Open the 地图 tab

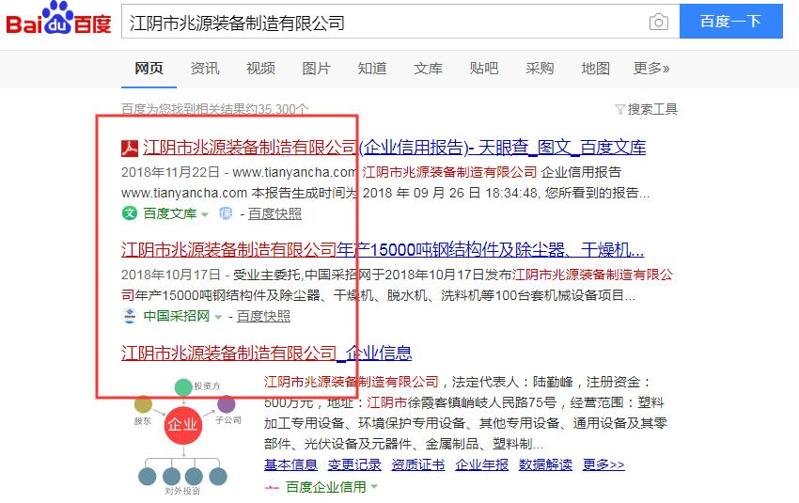click(x=595, y=68)
